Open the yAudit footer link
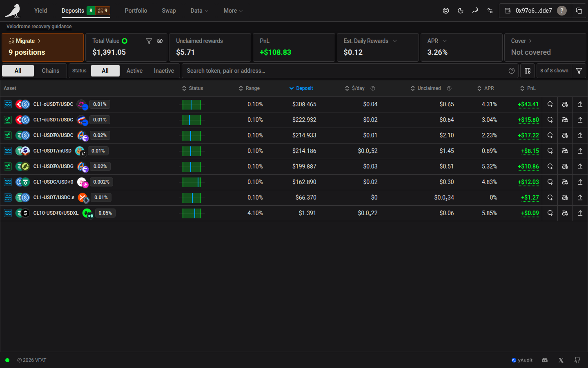This screenshot has height=368, width=588. (522, 360)
